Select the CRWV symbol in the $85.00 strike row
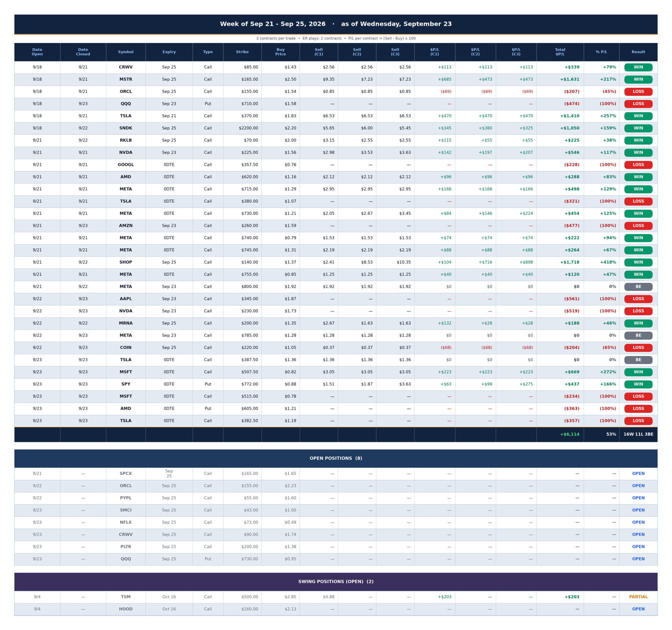This screenshot has width=672, height=630. (x=126, y=67)
